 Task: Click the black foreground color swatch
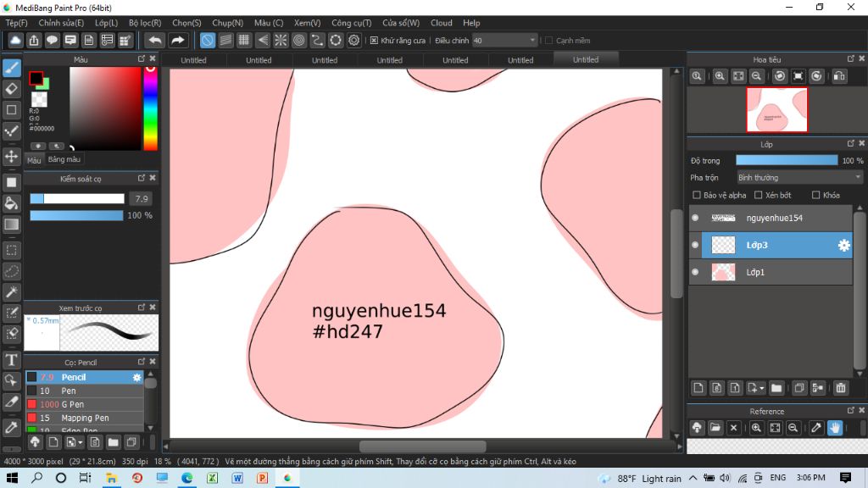tap(36, 78)
